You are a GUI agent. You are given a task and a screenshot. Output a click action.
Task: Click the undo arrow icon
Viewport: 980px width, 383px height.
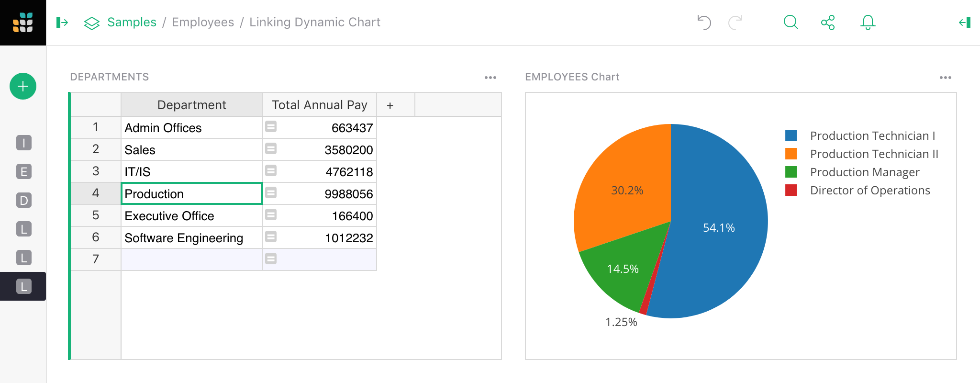pyautogui.click(x=704, y=23)
